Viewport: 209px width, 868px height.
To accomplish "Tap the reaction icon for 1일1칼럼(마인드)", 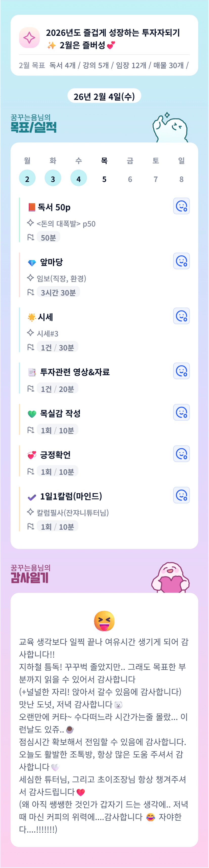I will (x=181, y=495).
